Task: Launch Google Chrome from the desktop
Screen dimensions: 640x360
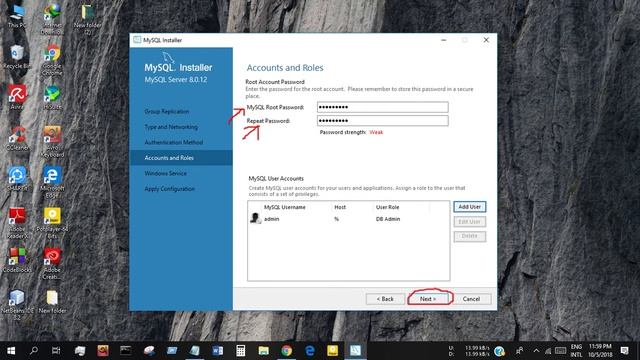Action: [52, 58]
